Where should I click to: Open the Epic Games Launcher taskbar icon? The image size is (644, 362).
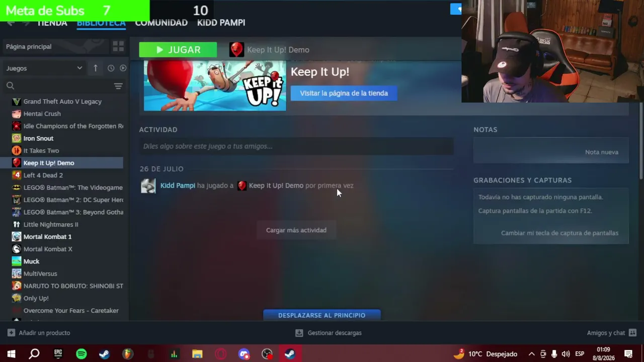click(x=58, y=354)
